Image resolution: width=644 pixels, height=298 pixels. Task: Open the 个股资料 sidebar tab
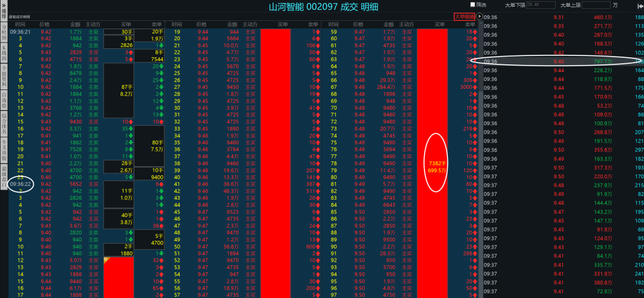4,76
